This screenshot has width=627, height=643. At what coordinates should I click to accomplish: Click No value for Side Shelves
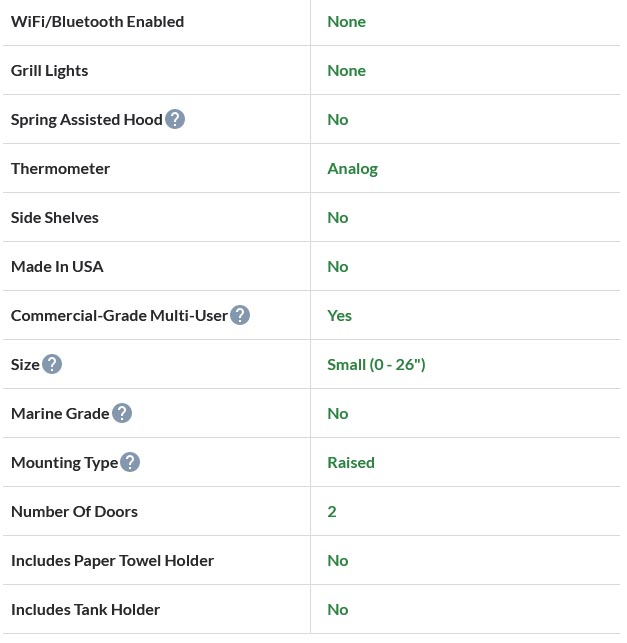coord(337,217)
